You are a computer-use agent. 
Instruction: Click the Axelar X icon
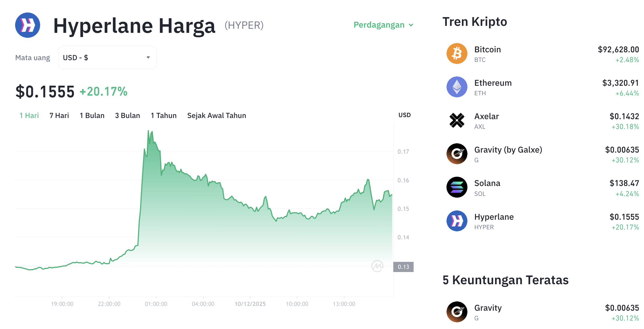(457, 121)
